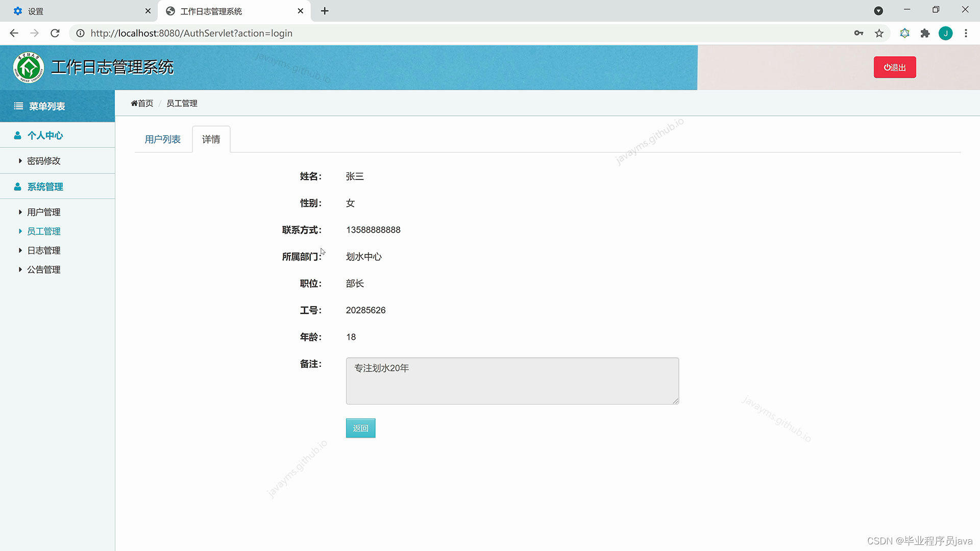
Task: Click the resize handle of 备注 text area
Action: click(675, 401)
